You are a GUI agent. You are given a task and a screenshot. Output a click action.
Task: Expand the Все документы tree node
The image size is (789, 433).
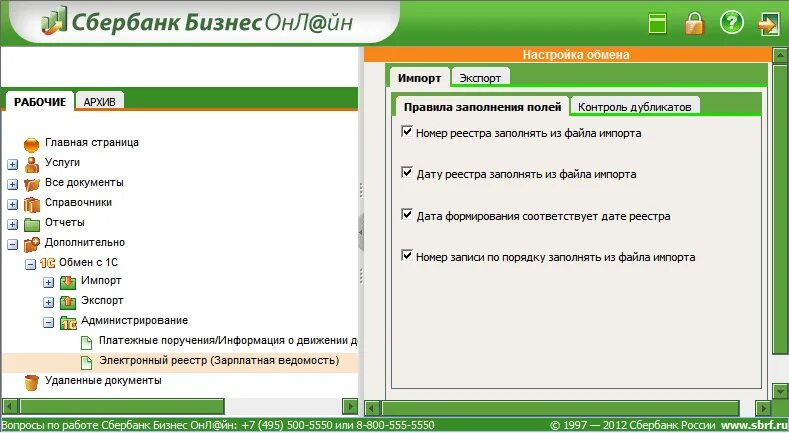coord(13,185)
